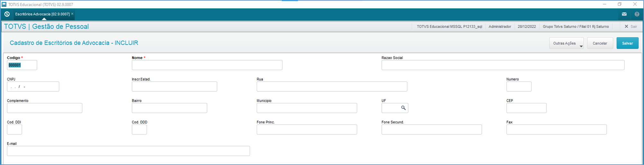Open the help question mark icon
This screenshot has width=644, height=165.
click(x=637, y=14)
